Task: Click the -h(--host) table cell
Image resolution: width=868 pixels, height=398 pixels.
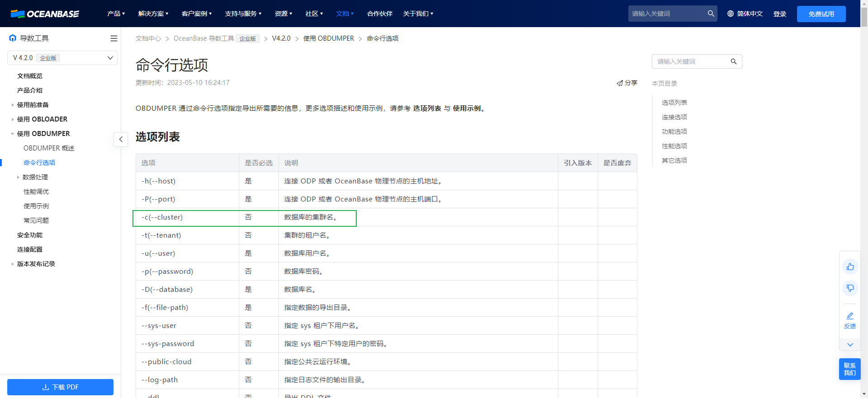Action: [188, 181]
